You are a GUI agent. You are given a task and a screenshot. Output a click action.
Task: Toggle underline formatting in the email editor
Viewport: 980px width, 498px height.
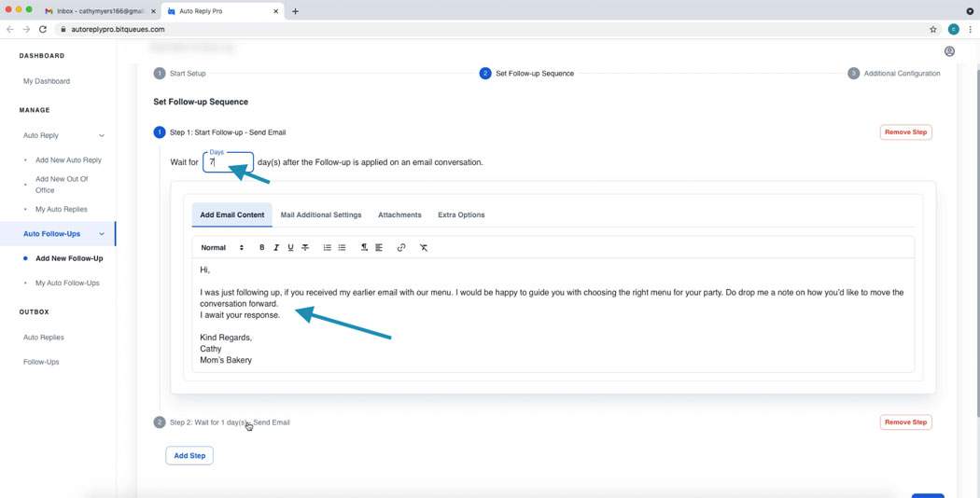(290, 247)
